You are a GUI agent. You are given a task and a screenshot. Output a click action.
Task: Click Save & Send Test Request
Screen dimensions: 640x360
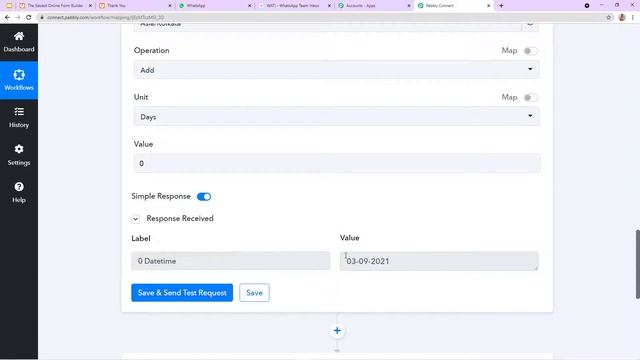pyautogui.click(x=182, y=293)
